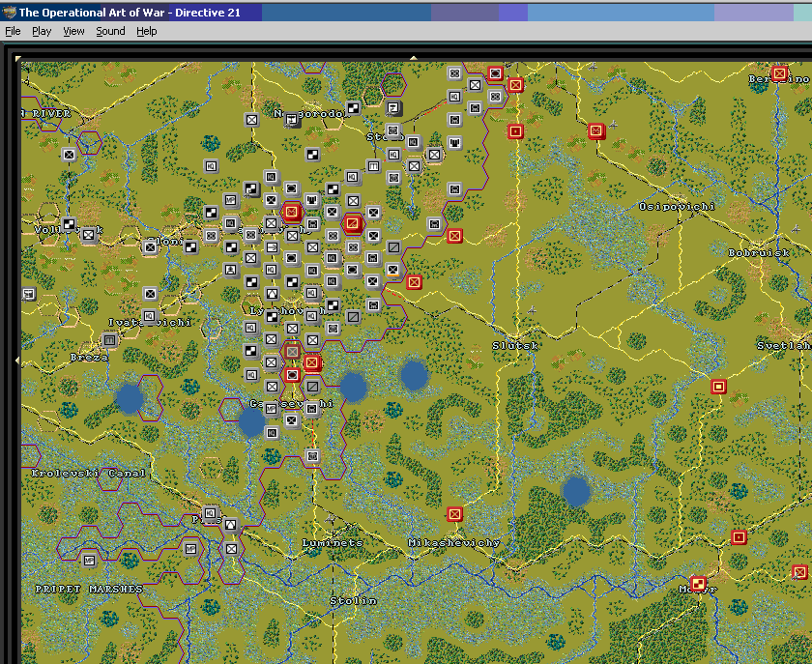The width and height of the screenshot is (812, 664).
Task: Select gray infantry unit below N RIVER label
Action: click(69, 154)
